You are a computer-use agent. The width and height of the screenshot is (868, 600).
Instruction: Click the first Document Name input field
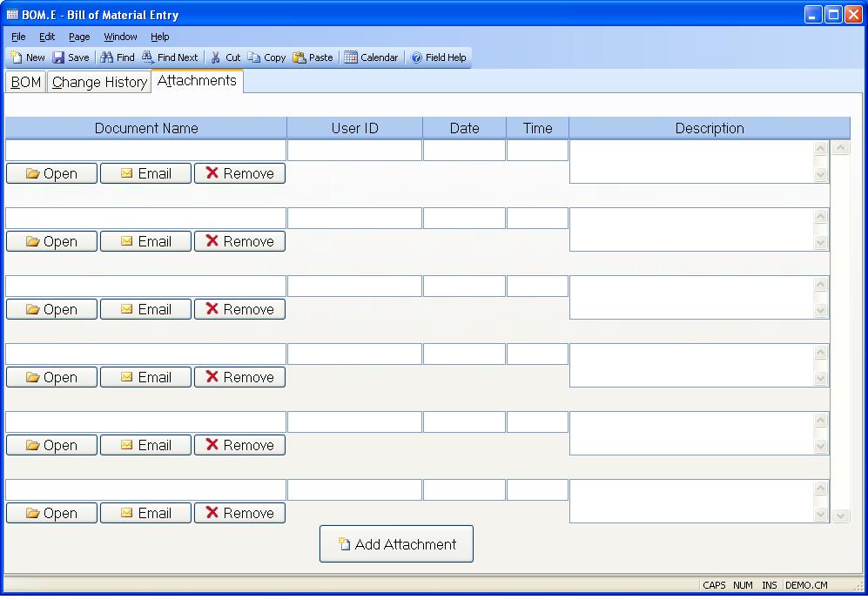coord(145,151)
